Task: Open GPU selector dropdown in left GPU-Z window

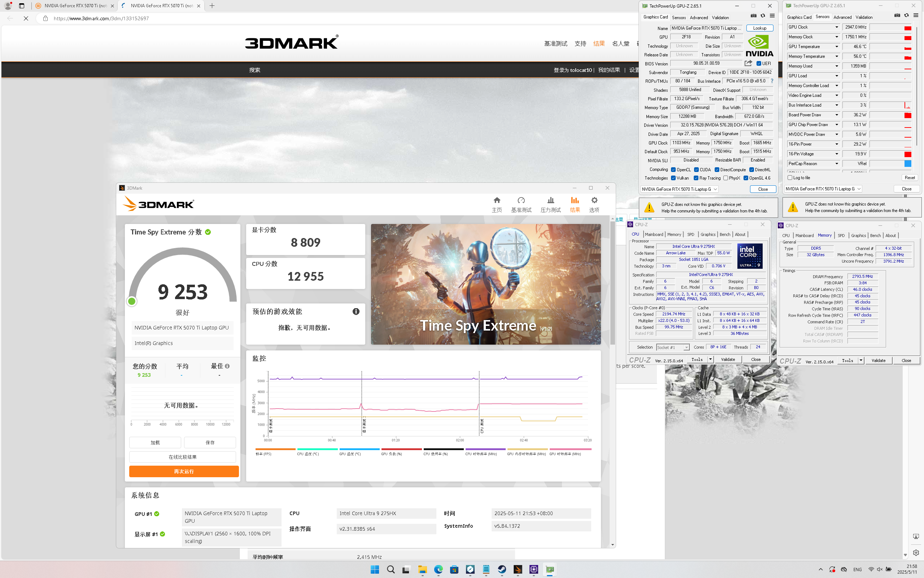Action: click(x=680, y=189)
